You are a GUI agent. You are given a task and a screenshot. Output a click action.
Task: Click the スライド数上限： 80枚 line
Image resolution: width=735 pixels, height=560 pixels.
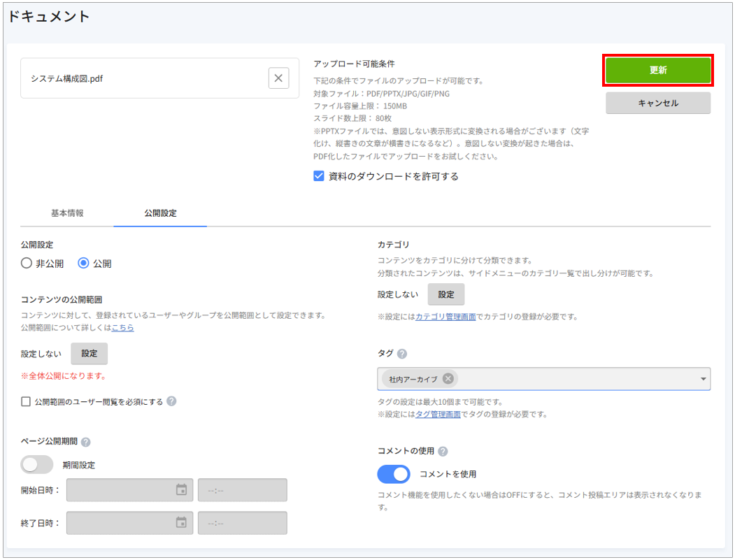tap(352, 118)
